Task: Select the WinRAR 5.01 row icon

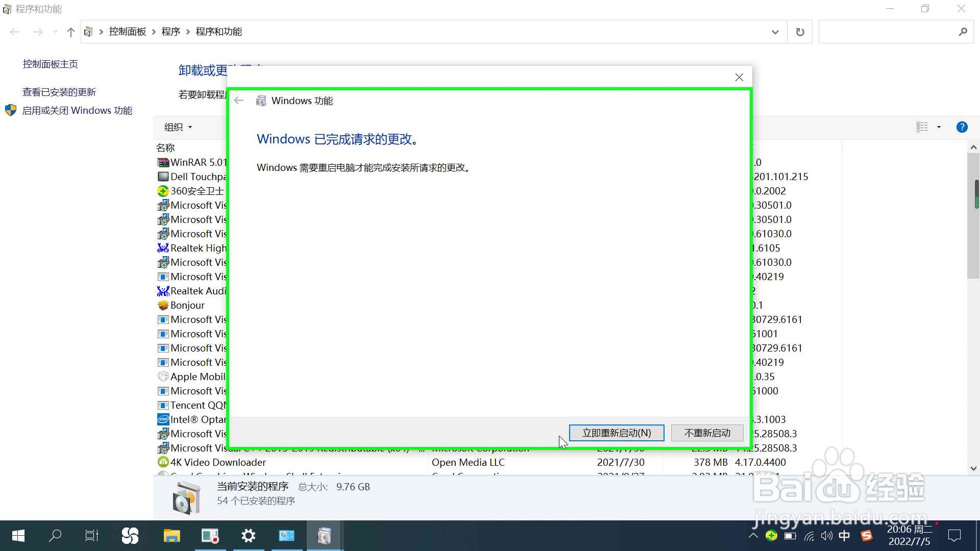Action: click(x=163, y=162)
